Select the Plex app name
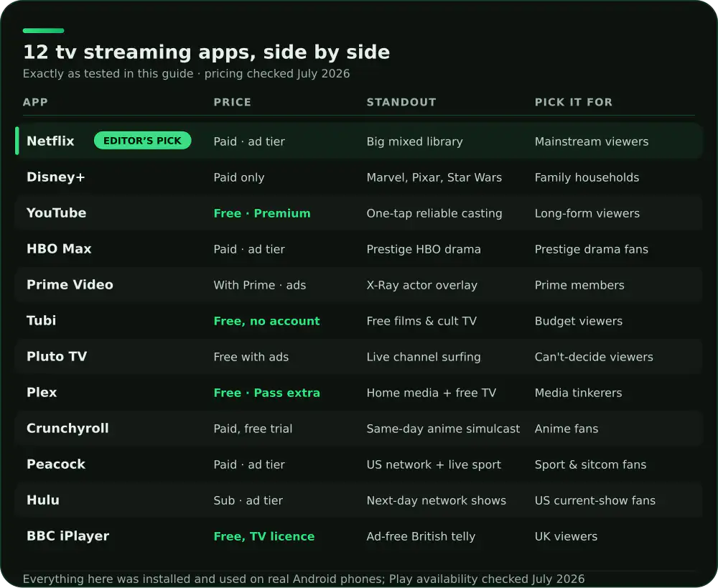Image resolution: width=718 pixels, height=588 pixels. [42, 393]
